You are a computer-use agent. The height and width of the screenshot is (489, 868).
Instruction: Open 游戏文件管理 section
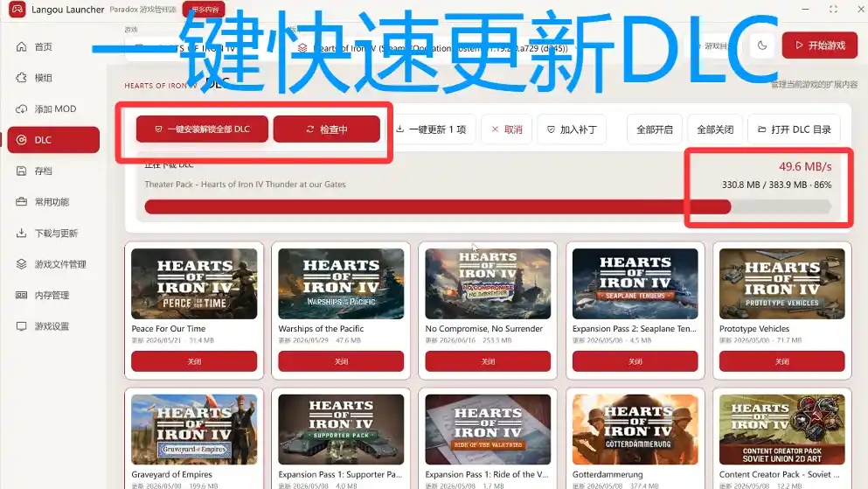pos(53,263)
